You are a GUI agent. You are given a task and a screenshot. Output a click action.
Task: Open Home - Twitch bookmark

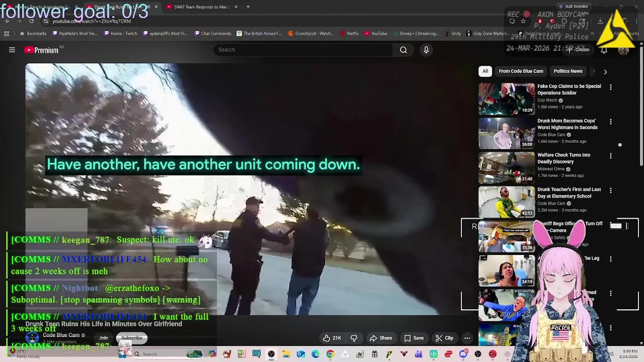click(x=120, y=34)
